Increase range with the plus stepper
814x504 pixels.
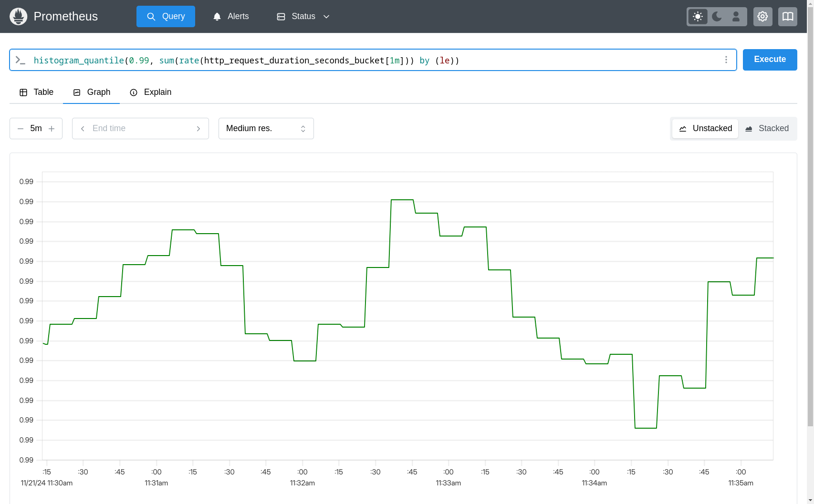point(52,128)
